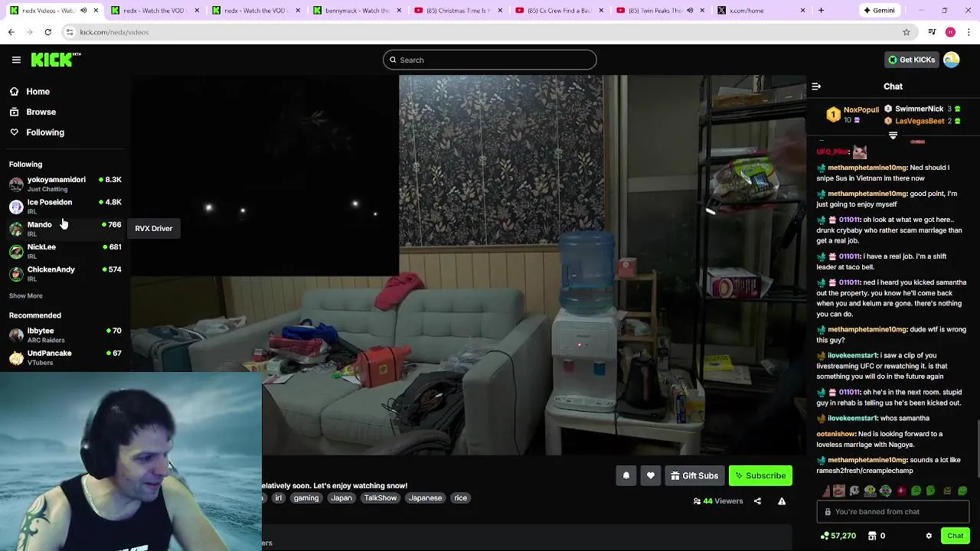Screen dimensions: 980x551
Task: Click browser back arrow
Action: point(11,32)
